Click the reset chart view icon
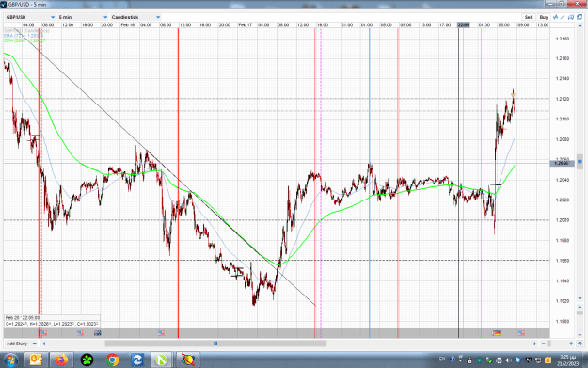This screenshot has width=588, height=368. pos(580,344)
